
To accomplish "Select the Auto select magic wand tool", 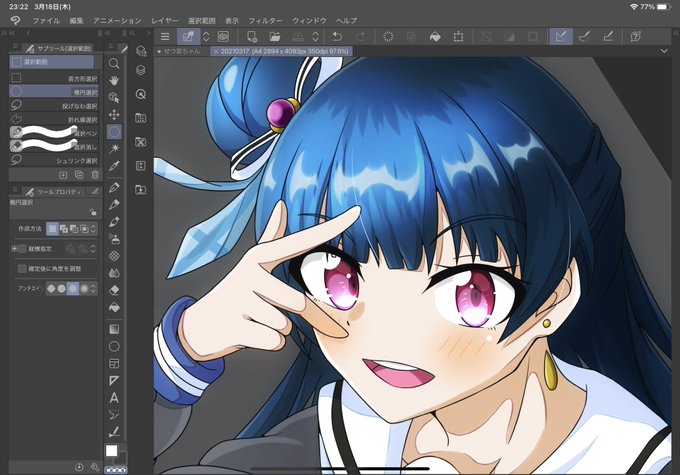I will coord(114,149).
